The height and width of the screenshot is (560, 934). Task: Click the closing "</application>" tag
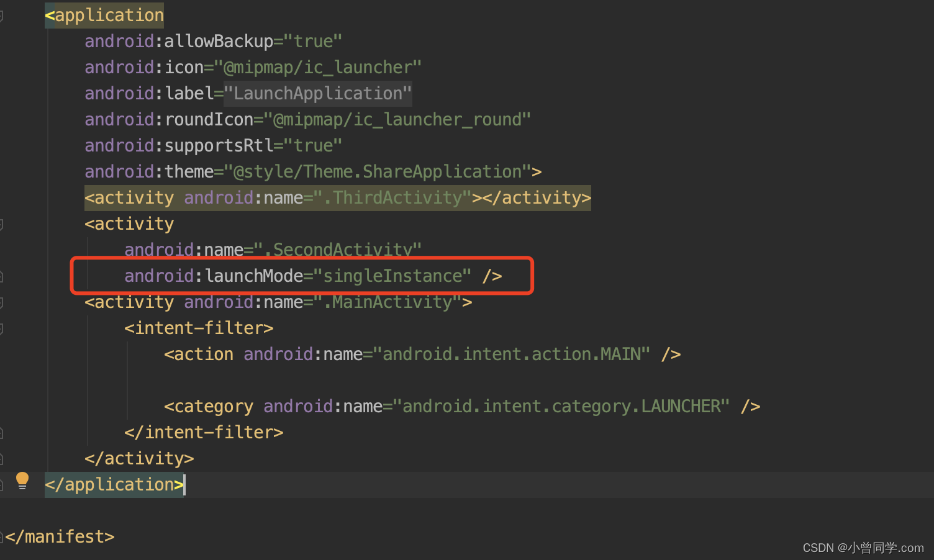[114, 484]
